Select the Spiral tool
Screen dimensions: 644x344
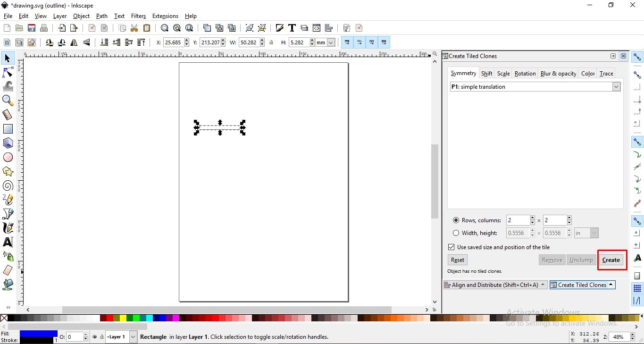click(8, 185)
